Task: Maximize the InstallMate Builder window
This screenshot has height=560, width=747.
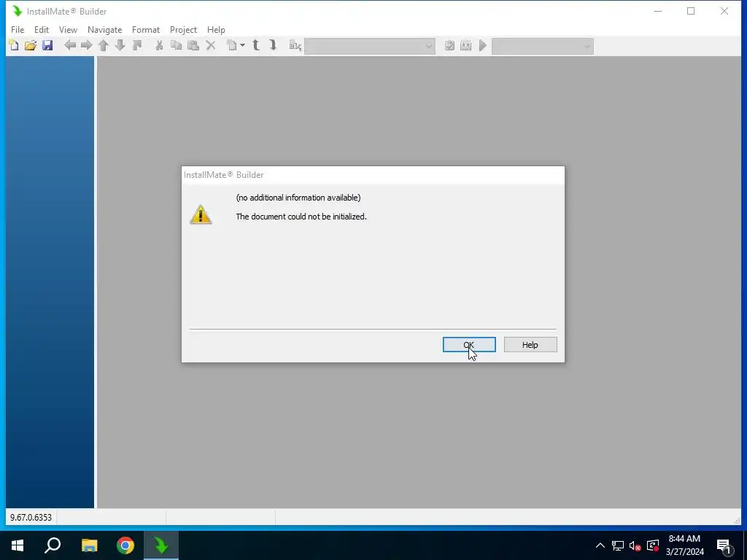Action: 691,11
